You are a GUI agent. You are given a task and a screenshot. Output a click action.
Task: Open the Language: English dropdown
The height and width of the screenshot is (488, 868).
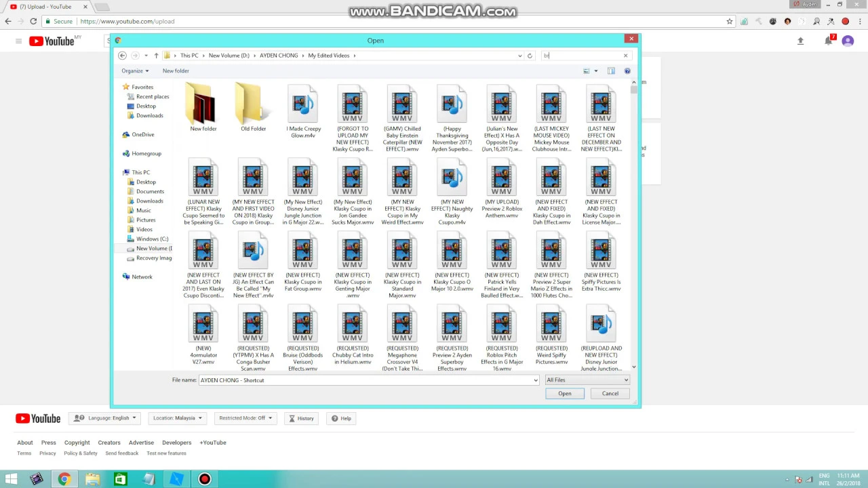pos(105,418)
